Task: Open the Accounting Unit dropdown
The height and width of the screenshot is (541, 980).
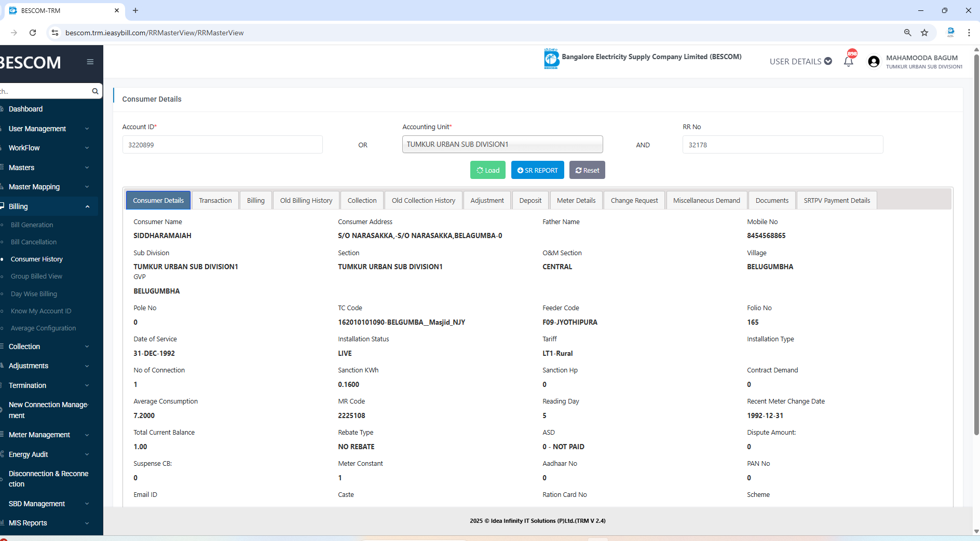Action: tap(502, 144)
